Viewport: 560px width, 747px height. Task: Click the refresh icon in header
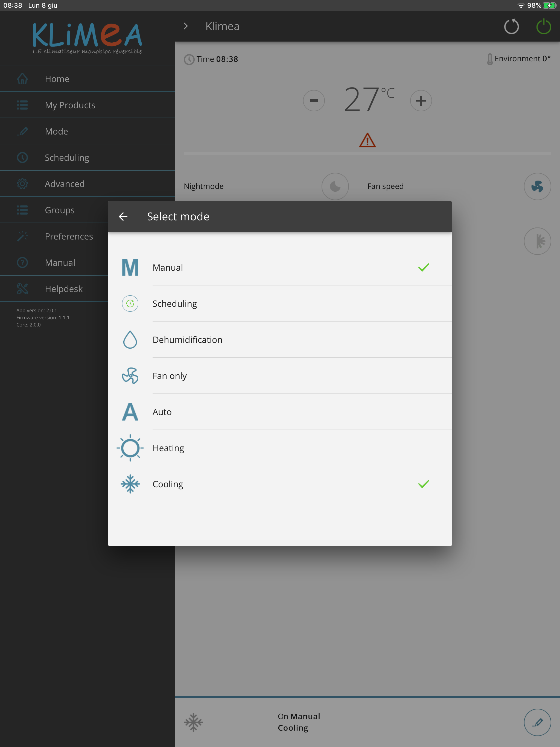pos(511,26)
